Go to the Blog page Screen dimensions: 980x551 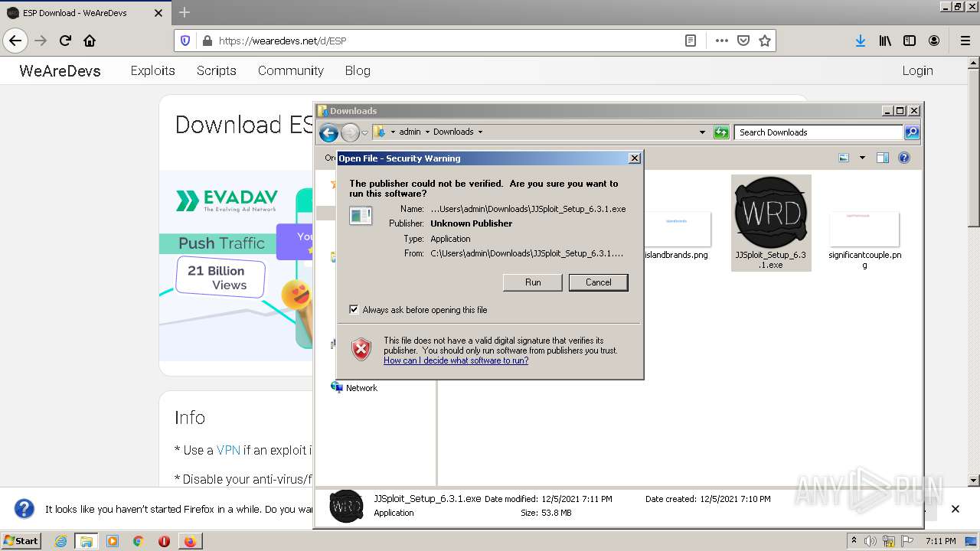click(x=358, y=70)
